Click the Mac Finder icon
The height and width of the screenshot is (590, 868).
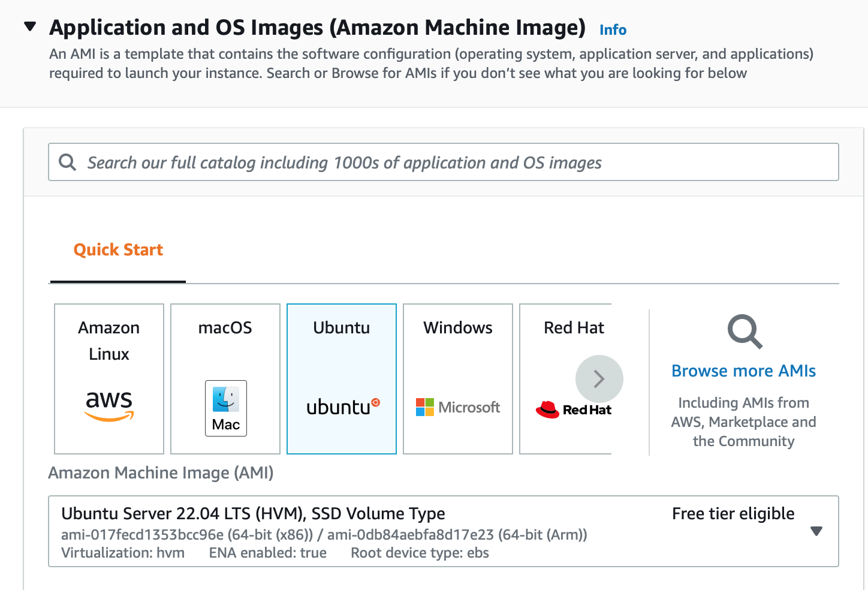226,408
